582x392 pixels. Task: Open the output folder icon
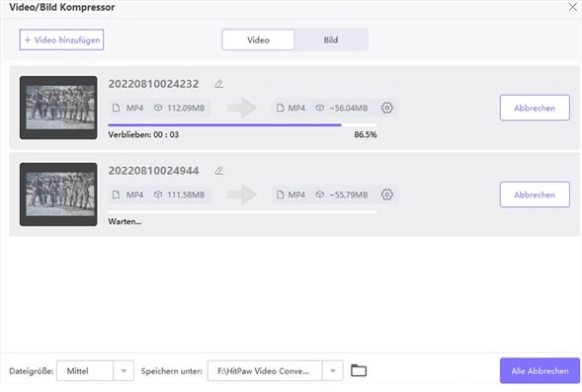click(x=359, y=370)
